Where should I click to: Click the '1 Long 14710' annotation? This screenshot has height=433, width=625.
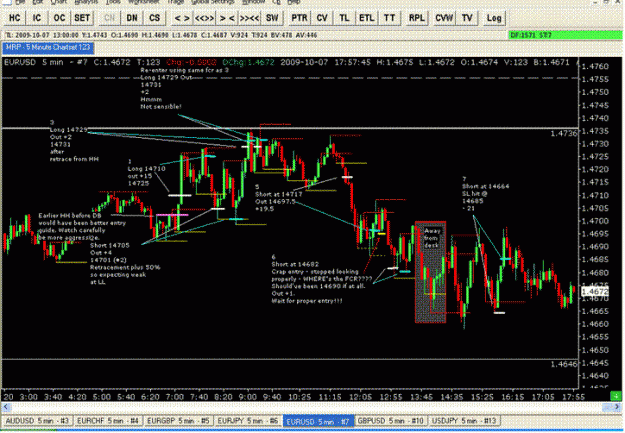click(x=146, y=172)
